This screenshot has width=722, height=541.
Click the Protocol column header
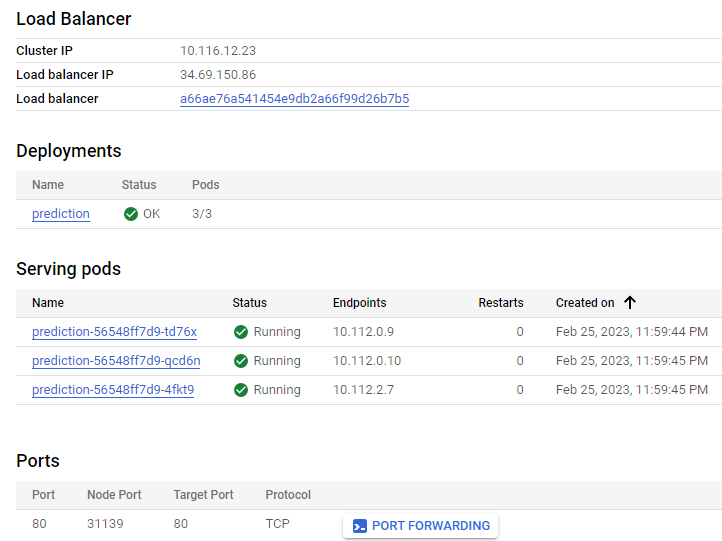pos(288,494)
